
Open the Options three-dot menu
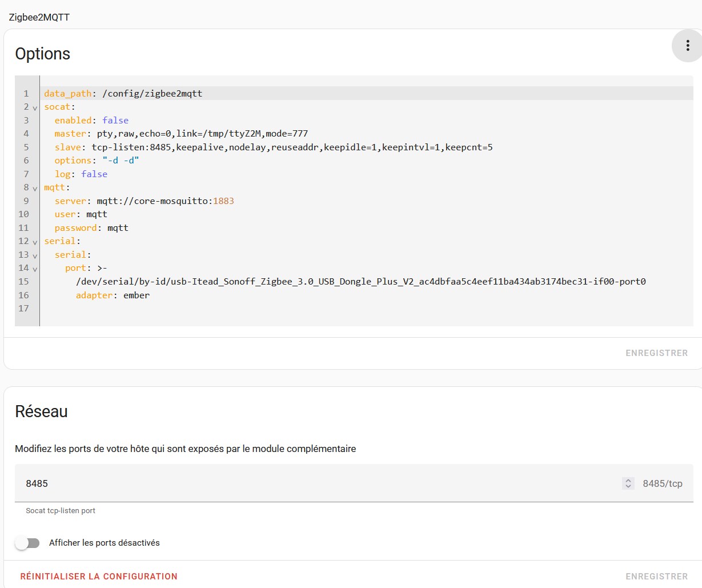pos(687,46)
